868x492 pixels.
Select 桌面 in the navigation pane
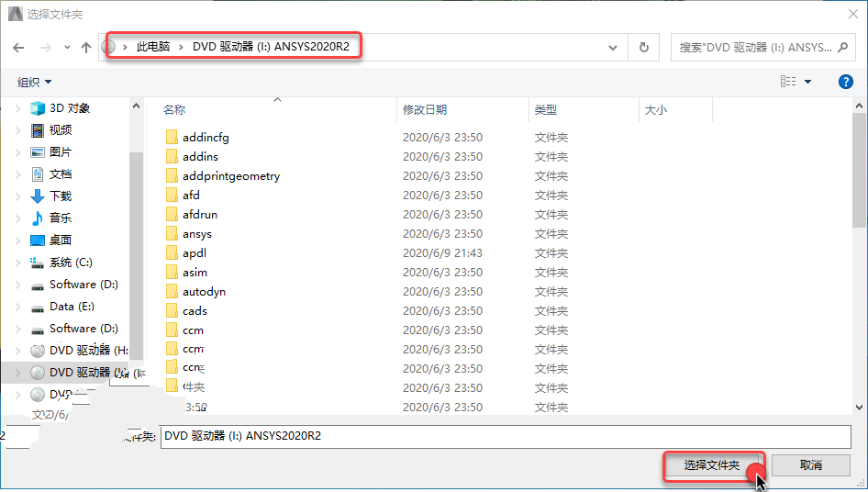(61, 240)
